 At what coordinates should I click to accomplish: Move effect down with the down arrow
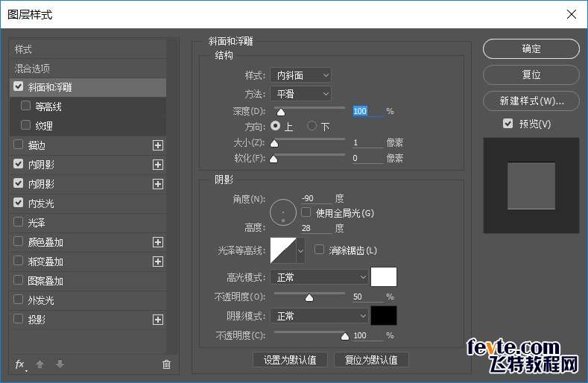pos(60,364)
